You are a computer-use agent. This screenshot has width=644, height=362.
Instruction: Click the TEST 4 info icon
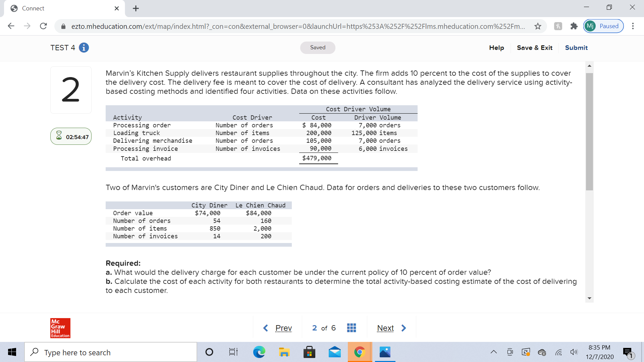pos(84,48)
